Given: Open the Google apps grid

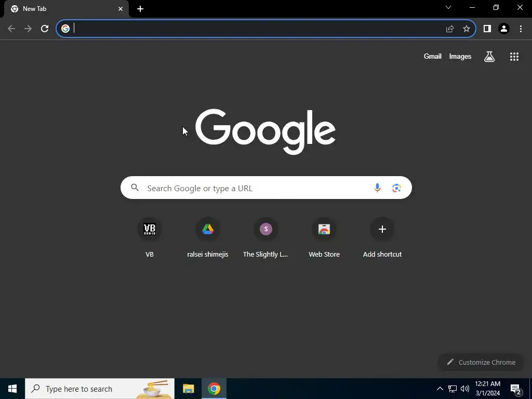Looking at the screenshot, I should pos(514,57).
